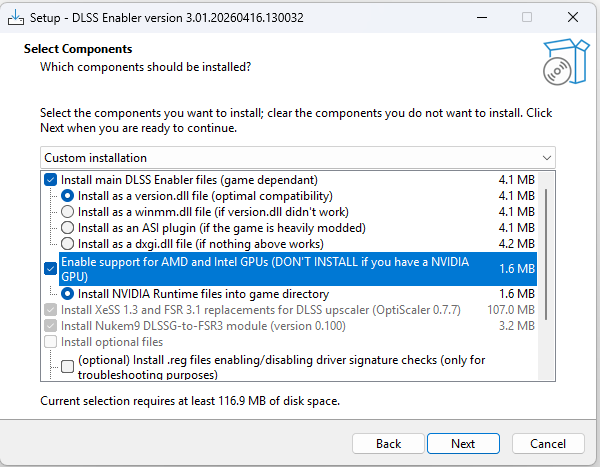Toggle the grayed Install optional files checkbox
Image resolution: width=600 pixels, height=467 pixels.
pos(51,343)
